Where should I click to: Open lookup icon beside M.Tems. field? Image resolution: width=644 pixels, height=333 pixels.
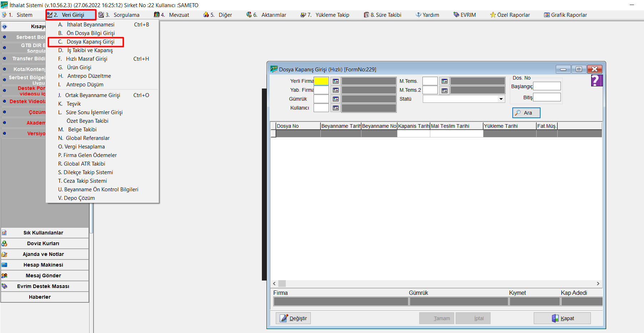(444, 81)
